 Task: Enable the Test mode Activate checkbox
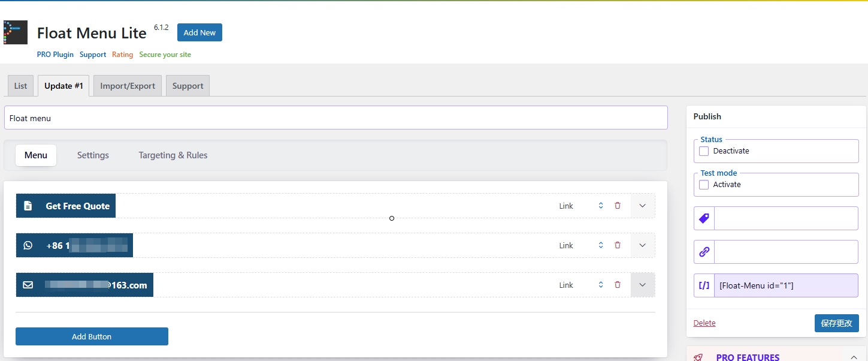[x=704, y=185]
